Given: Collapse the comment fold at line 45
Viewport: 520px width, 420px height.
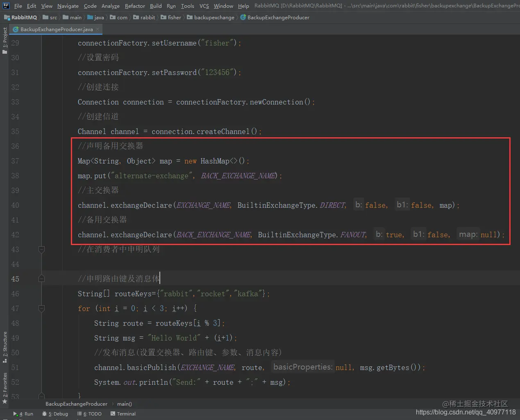Looking at the screenshot, I should click(41, 279).
